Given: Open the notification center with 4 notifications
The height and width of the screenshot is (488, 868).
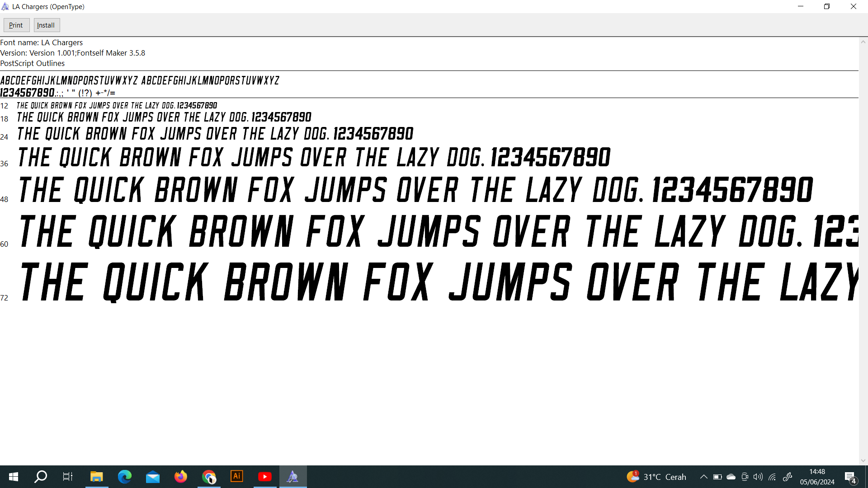Looking at the screenshot, I should click(850, 477).
